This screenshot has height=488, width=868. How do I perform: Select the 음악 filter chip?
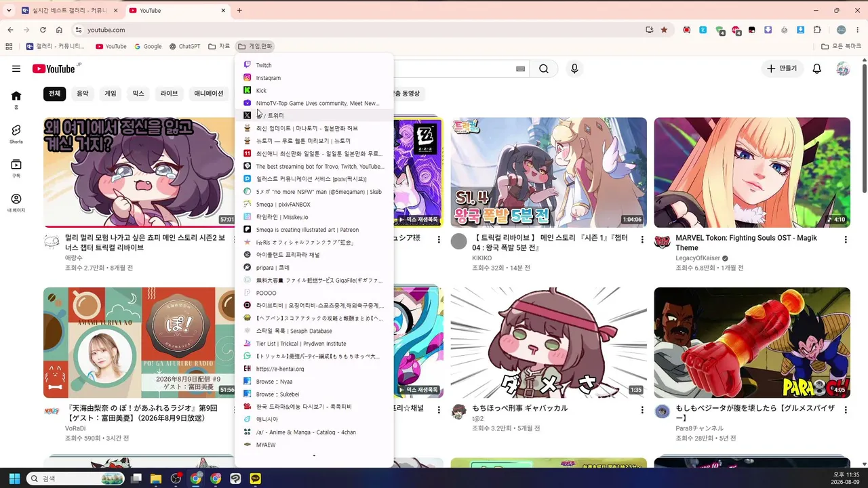(x=82, y=94)
